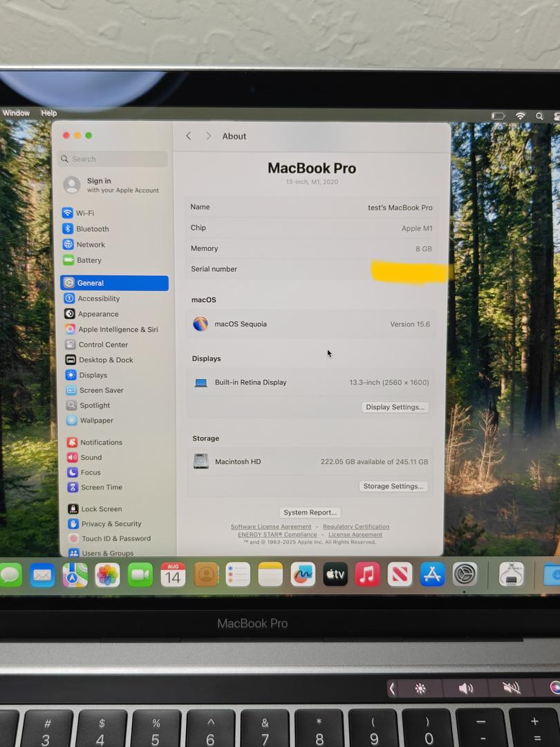Image resolution: width=560 pixels, height=747 pixels.
Task: Go forward with the right chevron
Action: (208, 136)
